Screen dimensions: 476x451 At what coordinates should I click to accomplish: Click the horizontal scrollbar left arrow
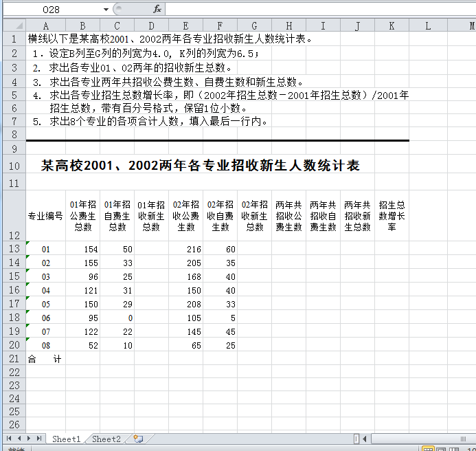[365, 439]
